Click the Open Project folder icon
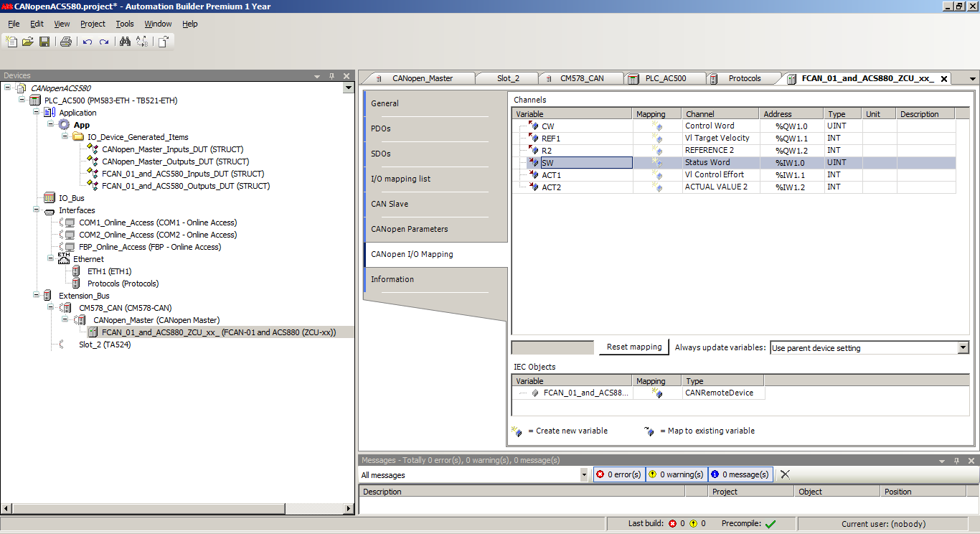The height and width of the screenshot is (534, 980). coord(28,42)
